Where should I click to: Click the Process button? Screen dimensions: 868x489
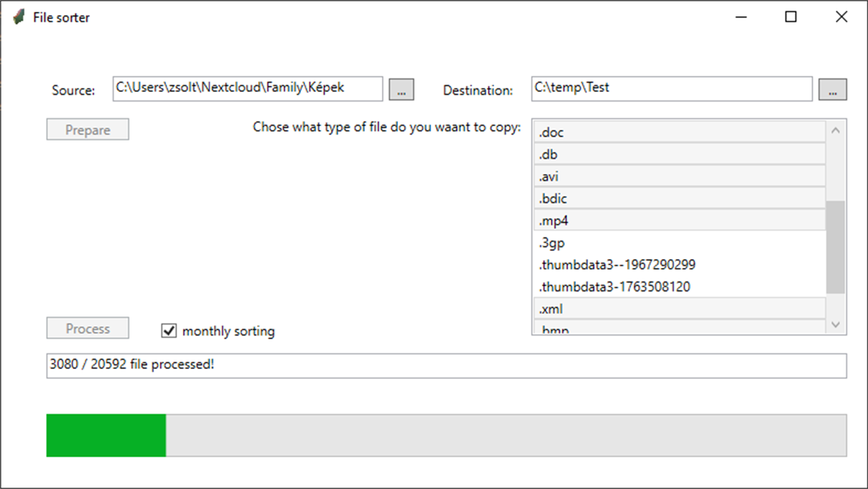click(87, 327)
